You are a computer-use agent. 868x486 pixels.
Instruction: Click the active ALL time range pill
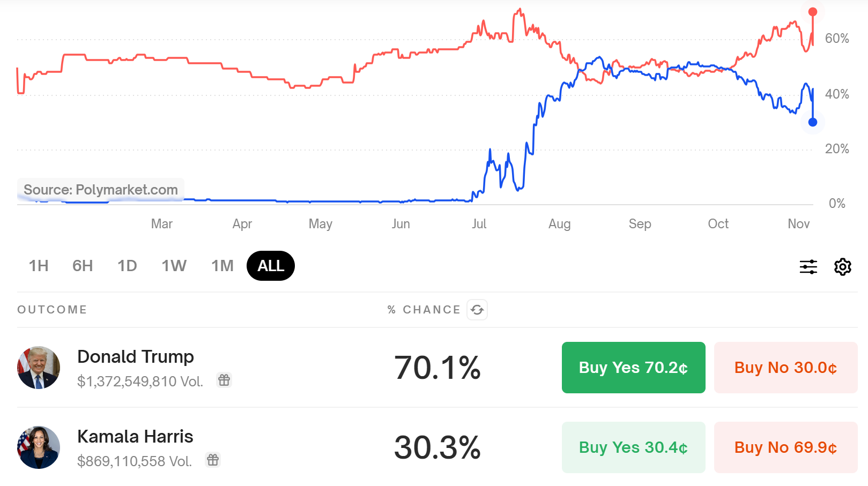(270, 265)
